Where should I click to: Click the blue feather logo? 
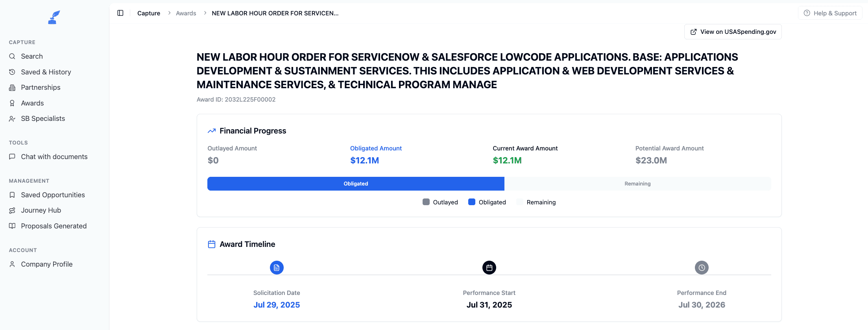click(x=54, y=17)
